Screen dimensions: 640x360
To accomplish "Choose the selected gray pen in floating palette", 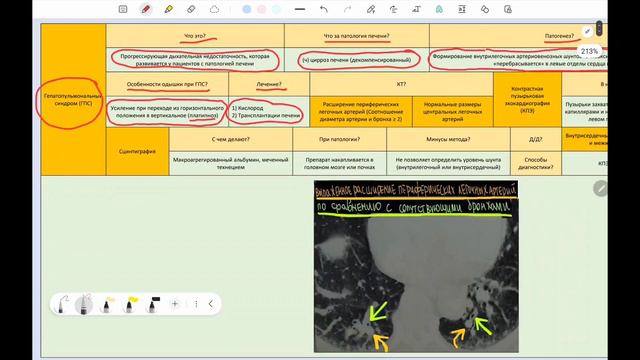I will [84, 304].
